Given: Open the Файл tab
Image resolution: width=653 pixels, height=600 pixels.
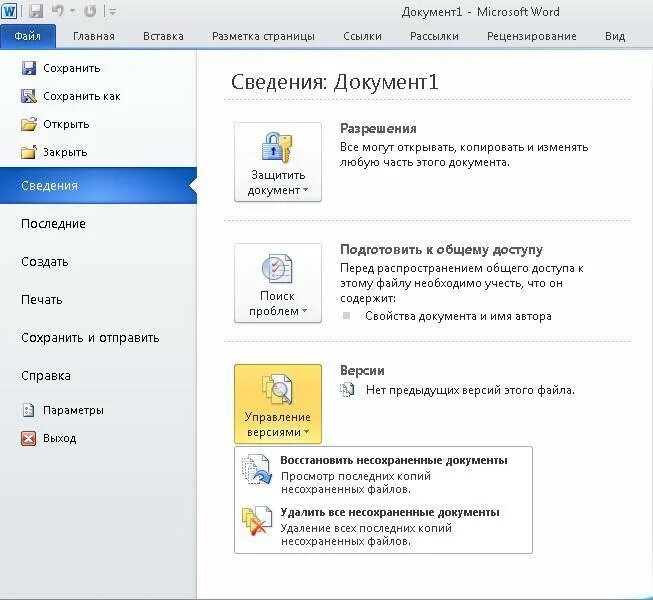Looking at the screenshot, I should [27, 36].
